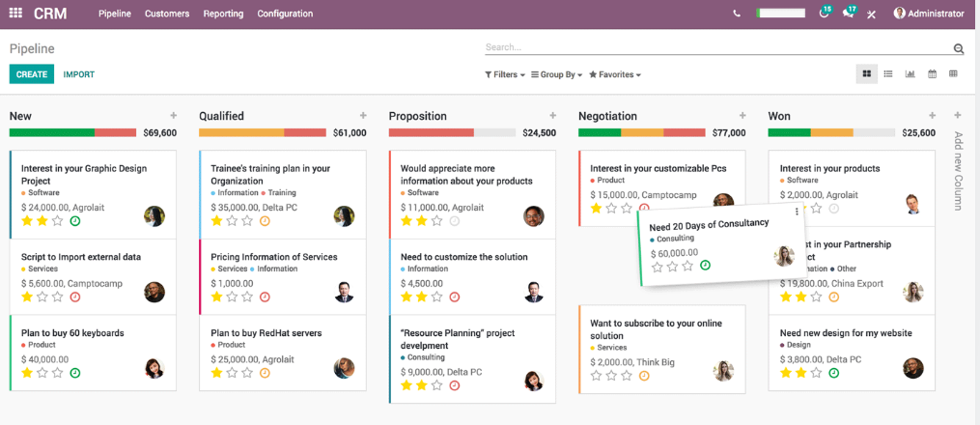Open activities clock icon with badge 15
980x425 pixels.
tap(824, 14)
